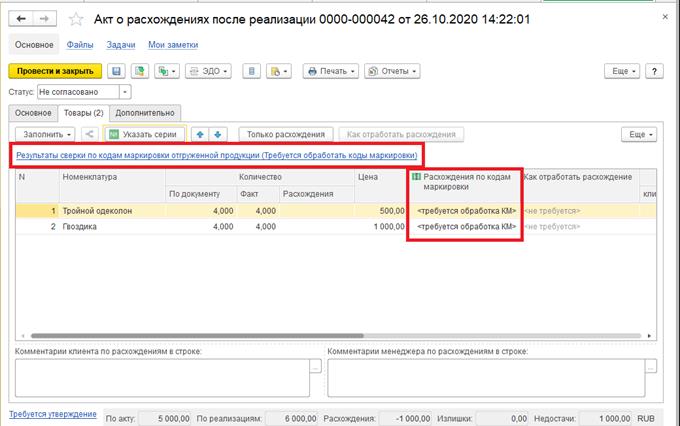Close the document with the X
This screenshot has width=680, height=426.
pos(665,17)
